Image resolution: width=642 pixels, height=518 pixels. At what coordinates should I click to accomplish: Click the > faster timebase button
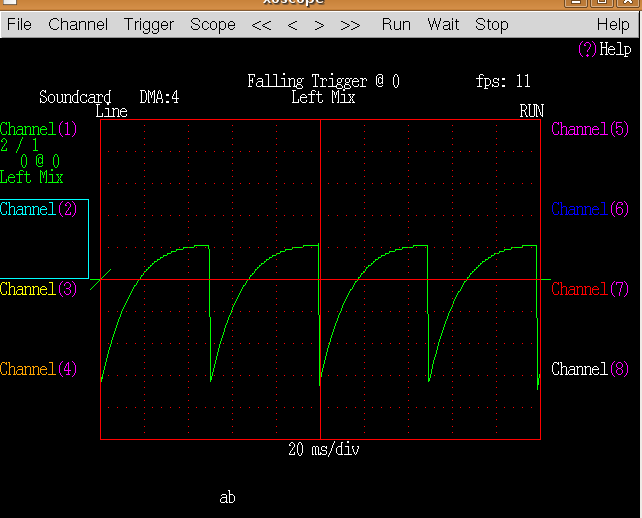click(x=319, y=24)
